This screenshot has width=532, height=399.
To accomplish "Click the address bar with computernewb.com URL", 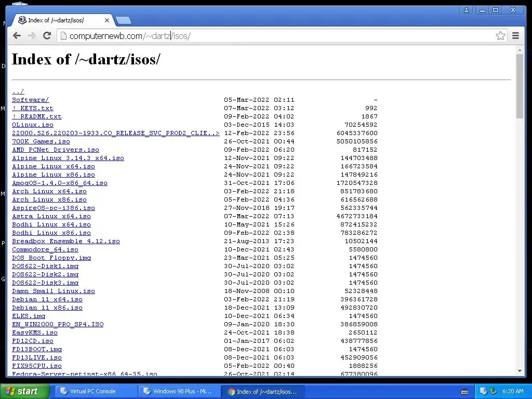I will coord(282,36).
